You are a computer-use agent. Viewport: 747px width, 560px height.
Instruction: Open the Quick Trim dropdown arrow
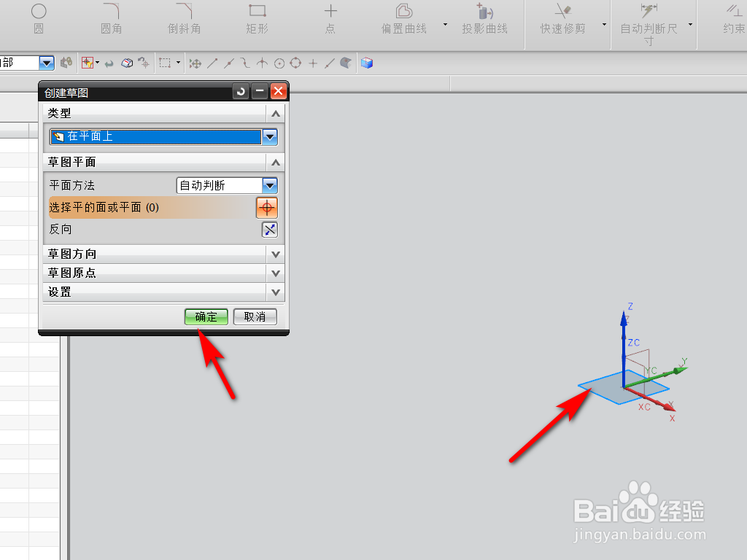(604, 24)
